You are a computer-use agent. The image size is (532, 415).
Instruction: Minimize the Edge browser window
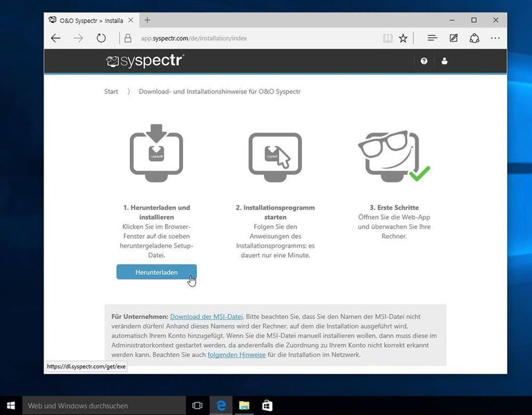click(452, 20)
